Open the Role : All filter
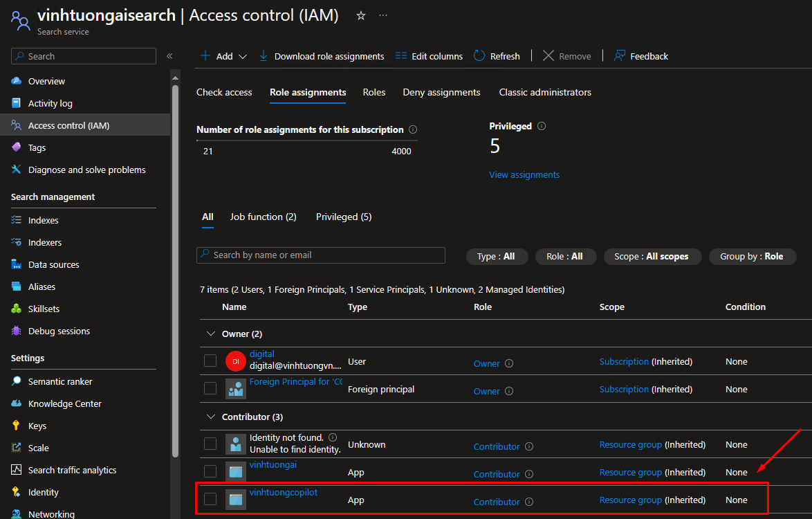Viewport: 812px width, 519px height. (565, 256)
